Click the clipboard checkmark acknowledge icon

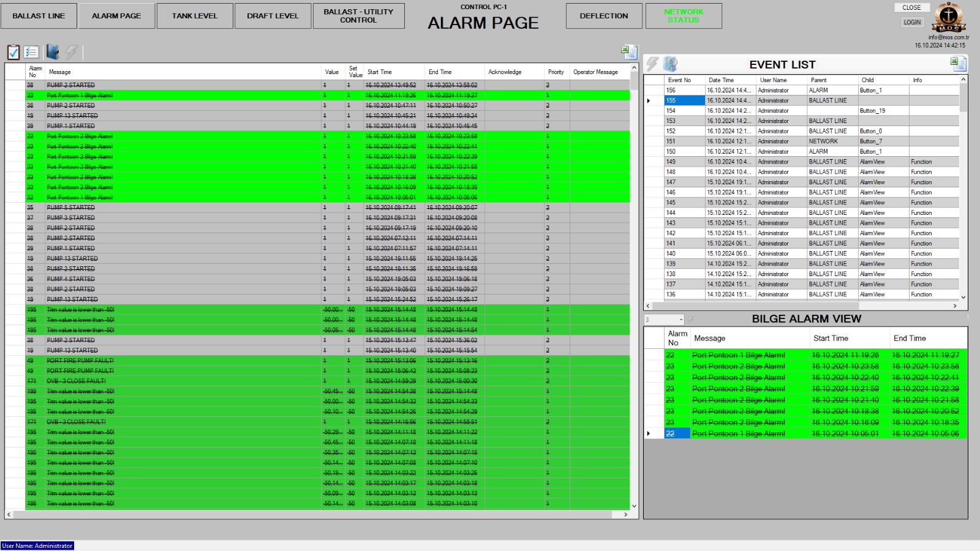click(13, 52)
